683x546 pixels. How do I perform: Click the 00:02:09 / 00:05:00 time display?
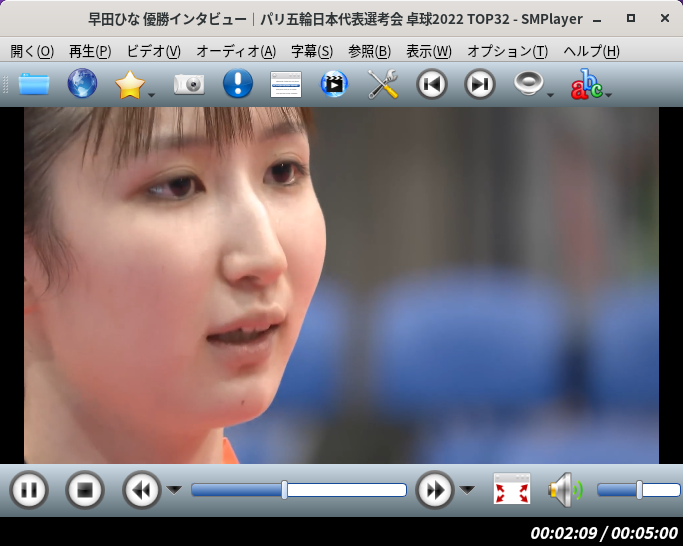point(604,532)
